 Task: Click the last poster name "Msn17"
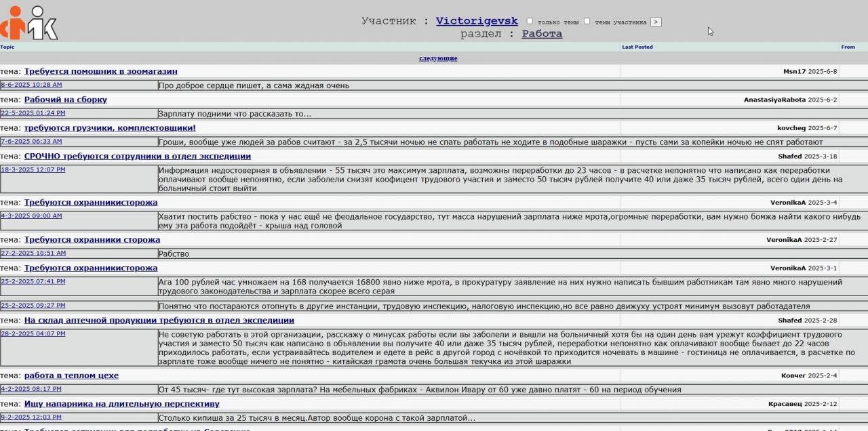(x=794, y=71)
